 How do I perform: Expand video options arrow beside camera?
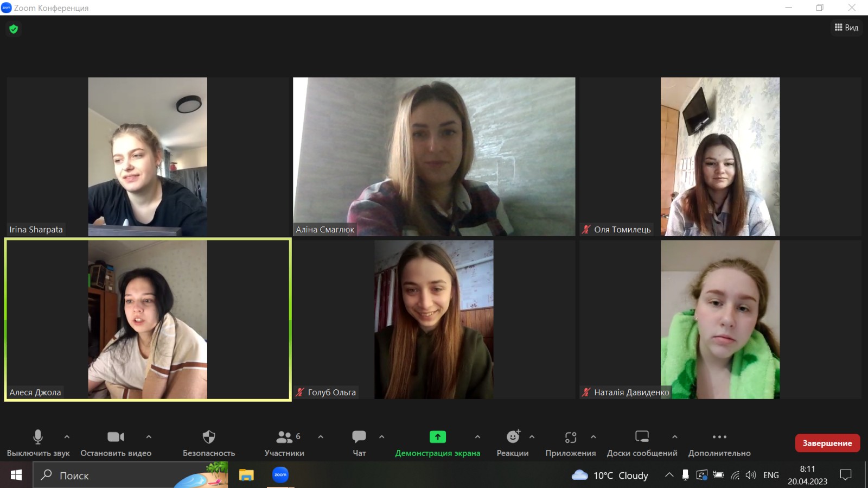pos(149,436)
